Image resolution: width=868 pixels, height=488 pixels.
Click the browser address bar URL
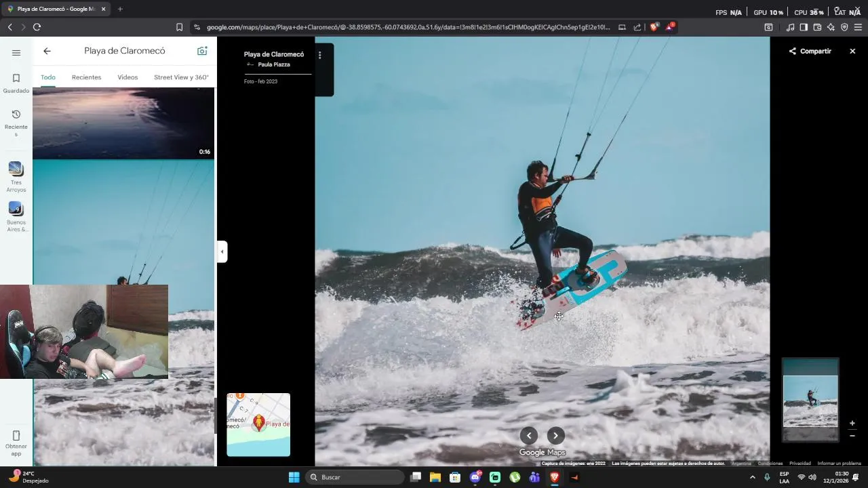pos(408,27)
